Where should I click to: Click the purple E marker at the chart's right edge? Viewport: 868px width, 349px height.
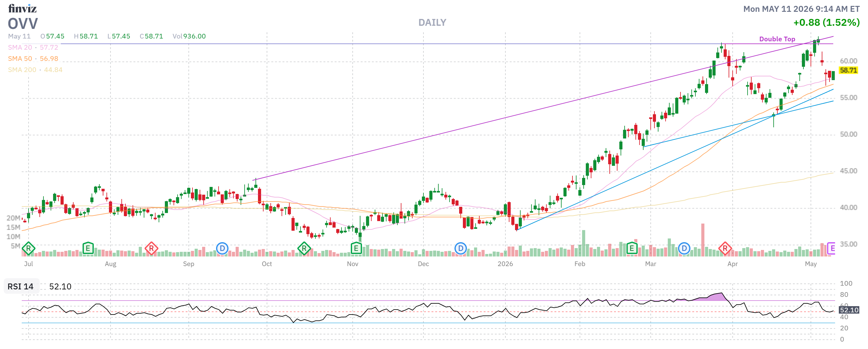pos(831,249)
